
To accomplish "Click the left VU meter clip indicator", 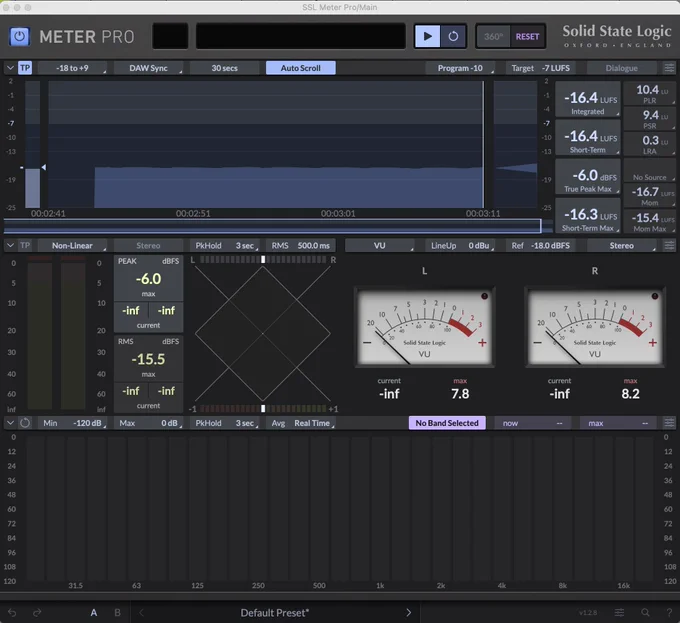I will pyautogui.click(x=484, y=296).
